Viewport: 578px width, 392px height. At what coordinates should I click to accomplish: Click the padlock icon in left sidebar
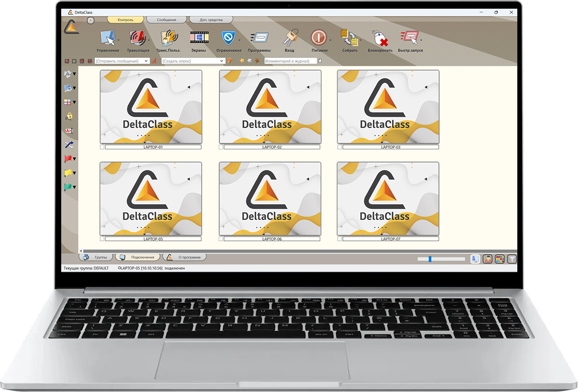(69, 117)
